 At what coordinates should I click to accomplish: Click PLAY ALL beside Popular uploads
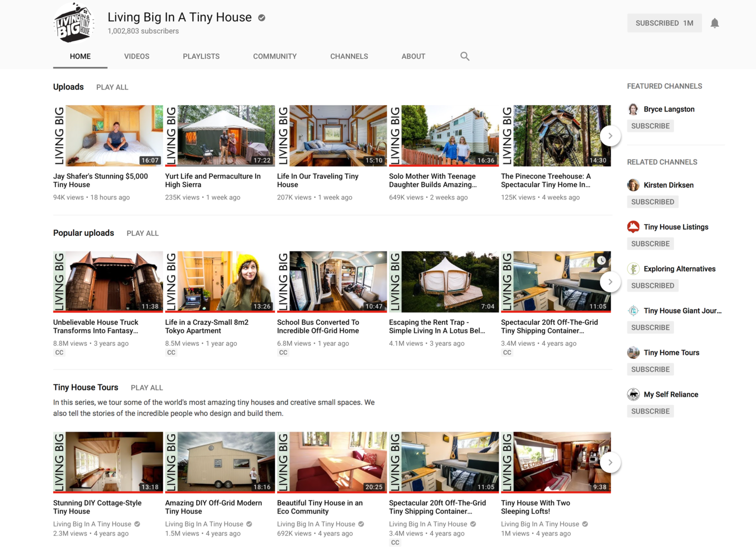[x=143, y=233]
